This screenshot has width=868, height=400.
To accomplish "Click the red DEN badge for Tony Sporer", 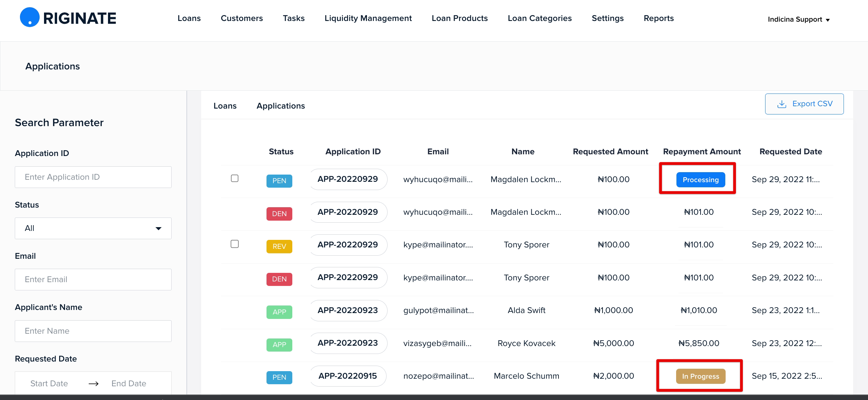I will [x=279, y=279].
